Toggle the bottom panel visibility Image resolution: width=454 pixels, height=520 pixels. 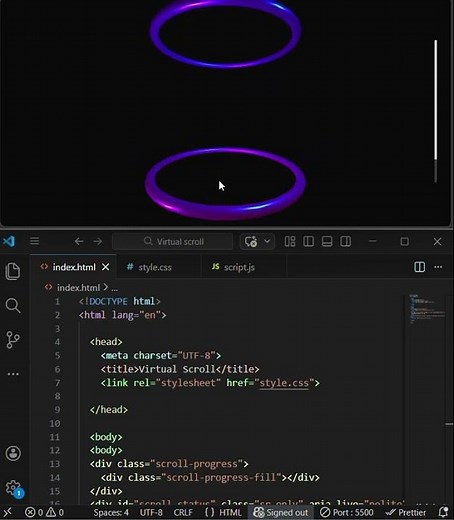coord(327,241)
